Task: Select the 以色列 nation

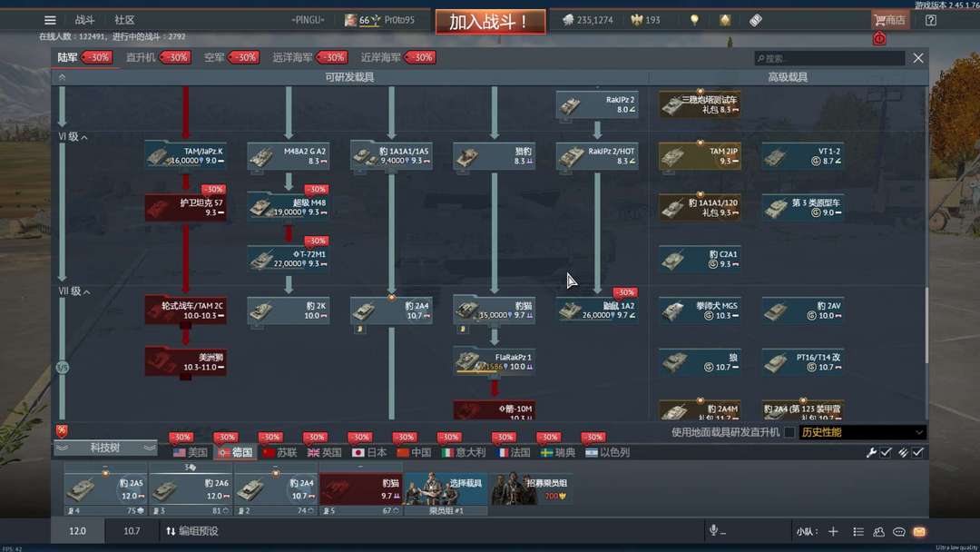Action: [607, 452]
